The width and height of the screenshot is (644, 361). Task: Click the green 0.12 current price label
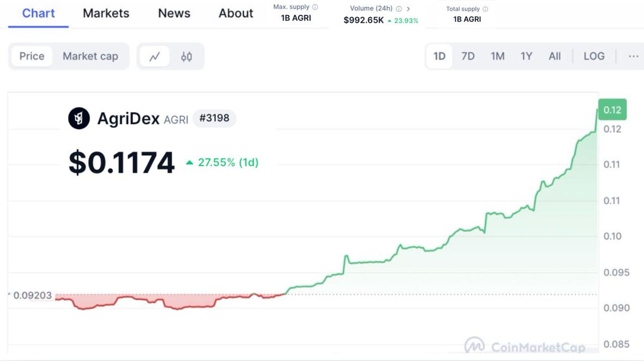click(x=612, y=110)
